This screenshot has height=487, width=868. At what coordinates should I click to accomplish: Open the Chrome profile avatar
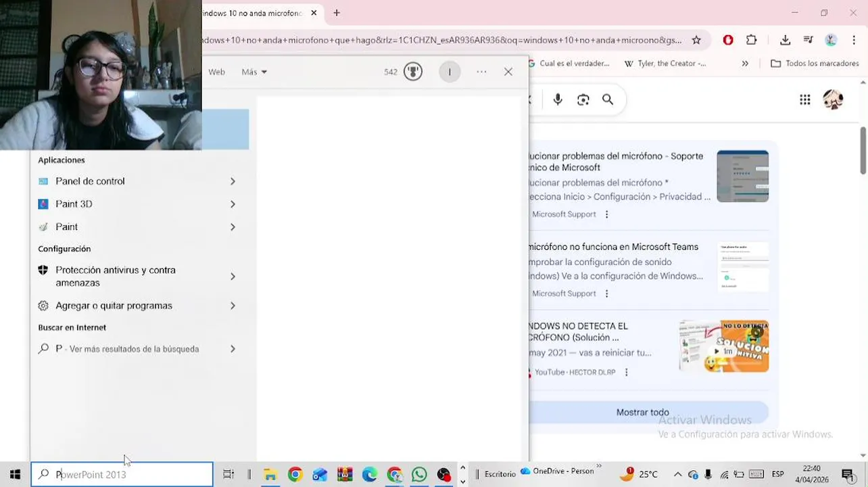[831, 40]
